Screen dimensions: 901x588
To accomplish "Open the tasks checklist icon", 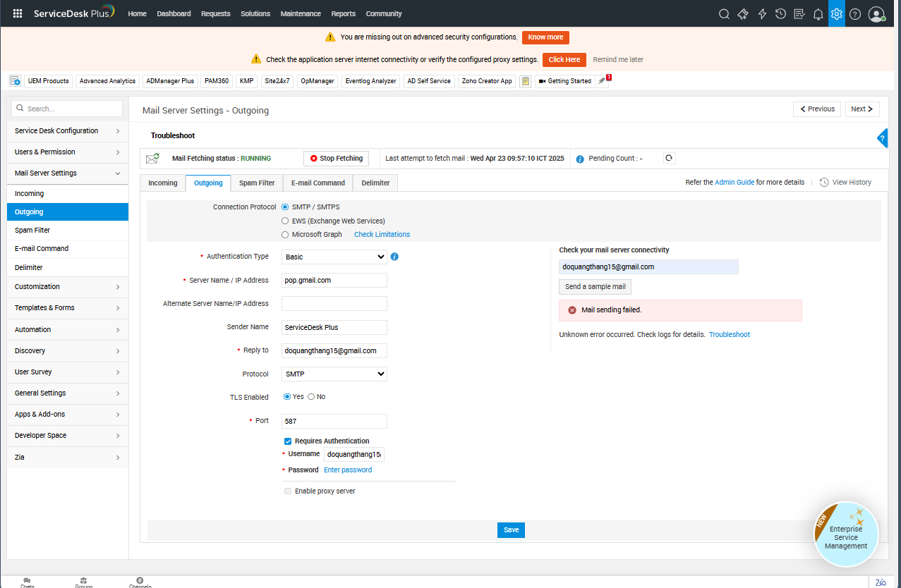I will (x=799, y=13).
